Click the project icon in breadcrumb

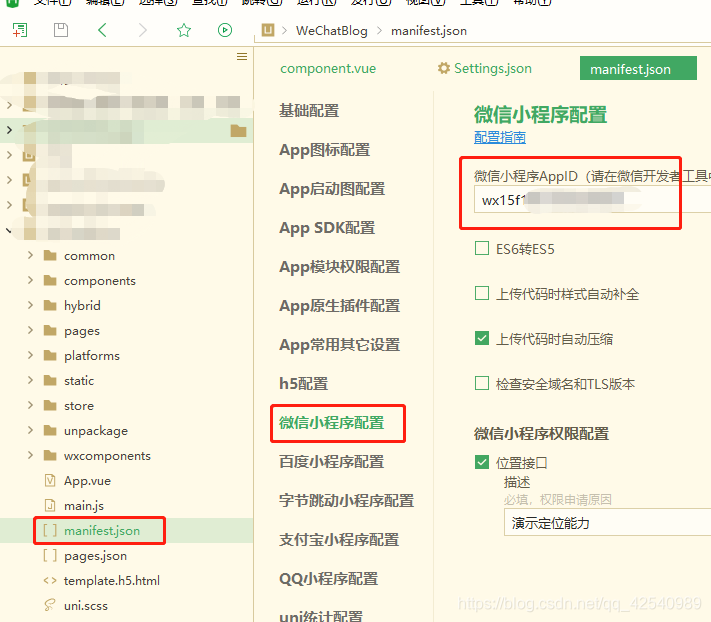(x=268, y=30)
